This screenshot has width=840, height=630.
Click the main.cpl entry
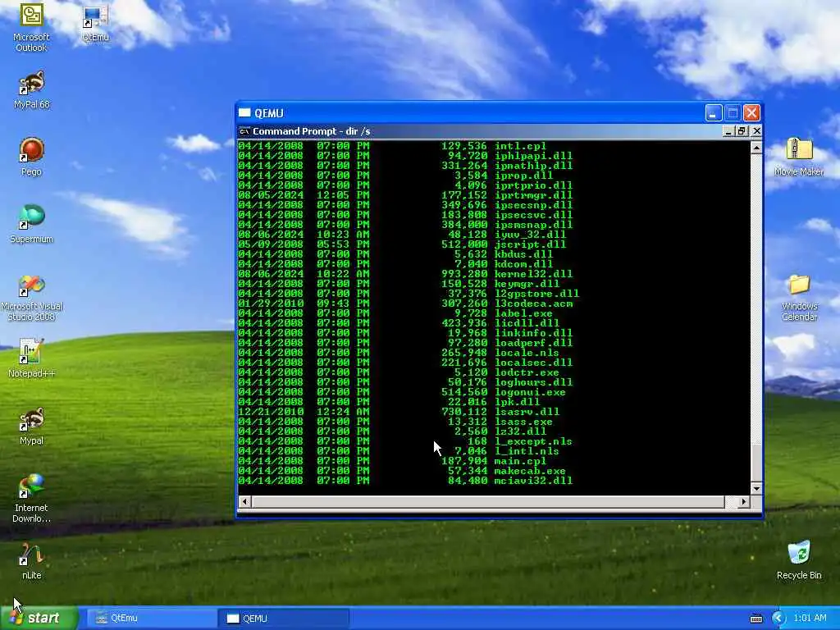coord(520,461)
